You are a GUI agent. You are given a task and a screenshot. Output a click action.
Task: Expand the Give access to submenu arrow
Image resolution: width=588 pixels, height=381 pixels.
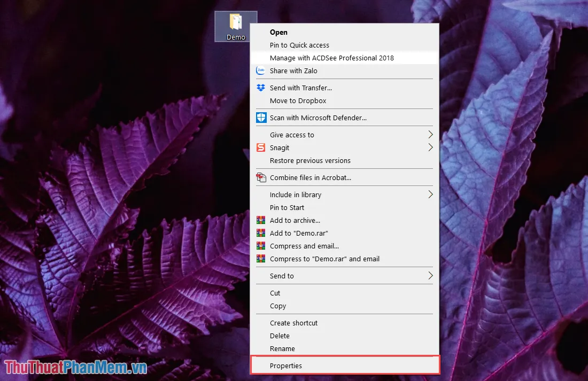430,135
